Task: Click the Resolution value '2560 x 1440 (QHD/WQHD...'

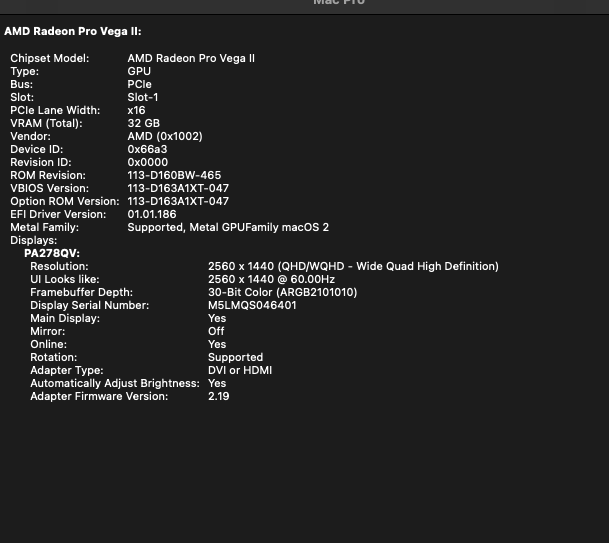Action: (x=353, y=266)
